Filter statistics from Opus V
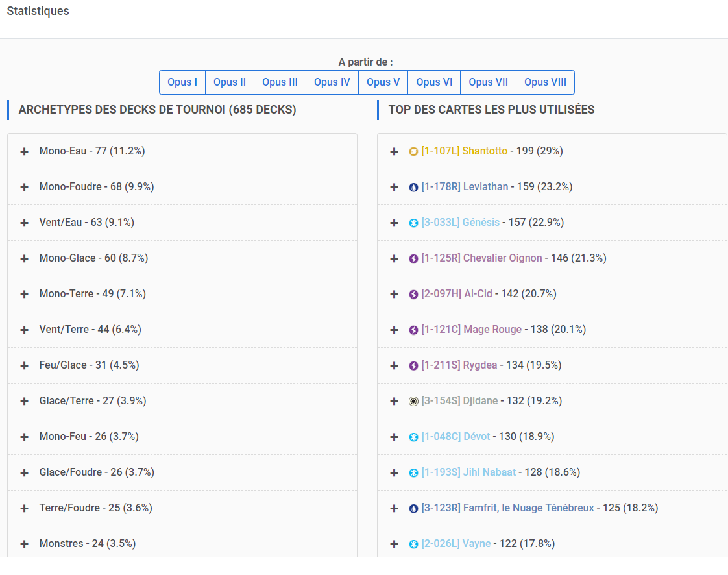The image size is (728, 575). click(x=383, y=82)
